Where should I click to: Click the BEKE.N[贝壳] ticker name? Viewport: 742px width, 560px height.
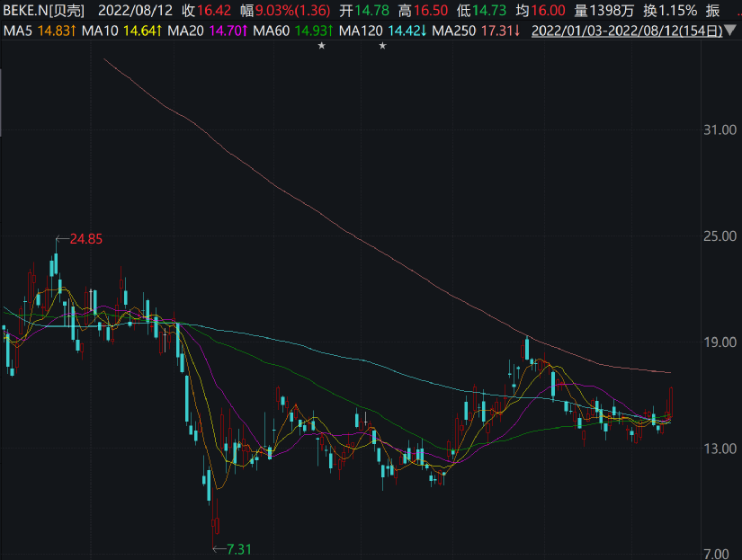(43, 11)
